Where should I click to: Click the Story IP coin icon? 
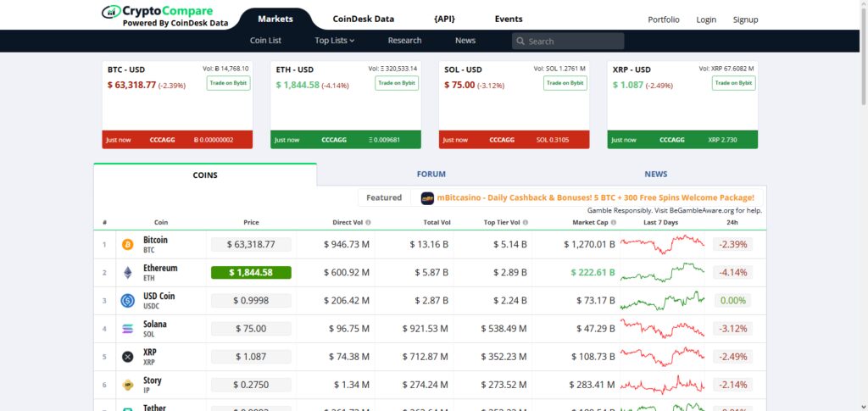(x=128, y=385)
